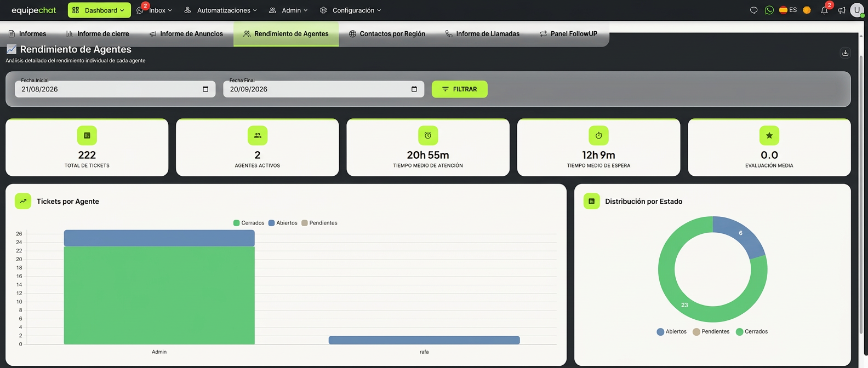Expand the Dashboard dropdown

pos(99,10)
